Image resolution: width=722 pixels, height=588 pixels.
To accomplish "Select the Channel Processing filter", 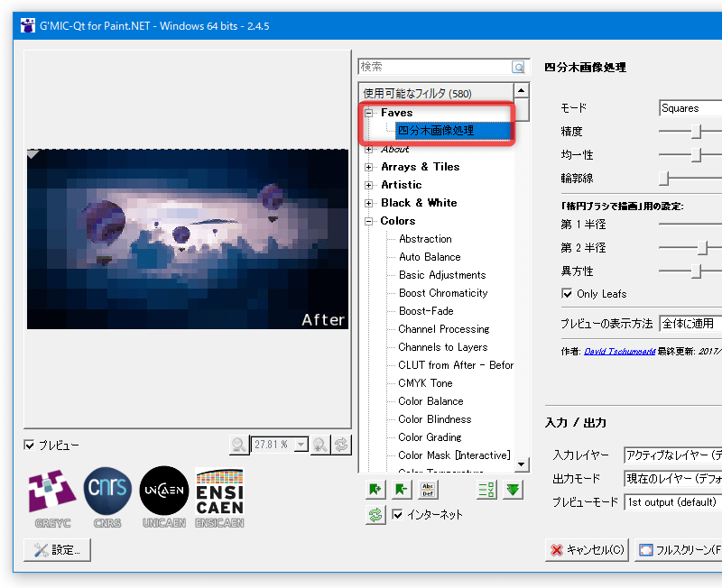I will click(x=443, y=329).
